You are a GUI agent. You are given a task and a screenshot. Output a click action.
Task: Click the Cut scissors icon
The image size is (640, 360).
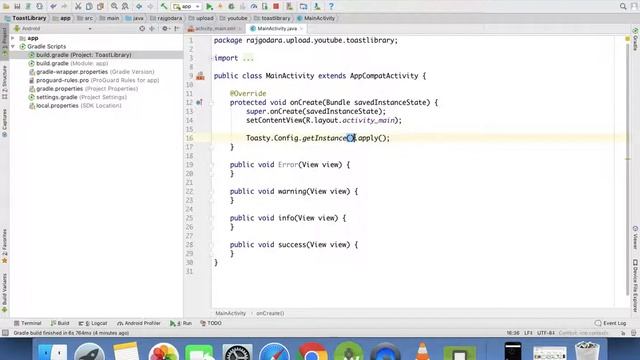click(x=78, y=6)
